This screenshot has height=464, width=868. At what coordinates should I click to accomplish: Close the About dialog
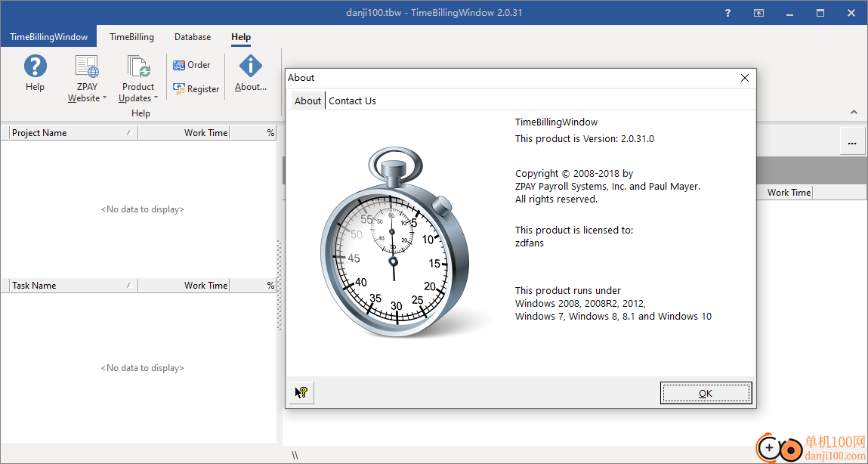coord(745,78)
